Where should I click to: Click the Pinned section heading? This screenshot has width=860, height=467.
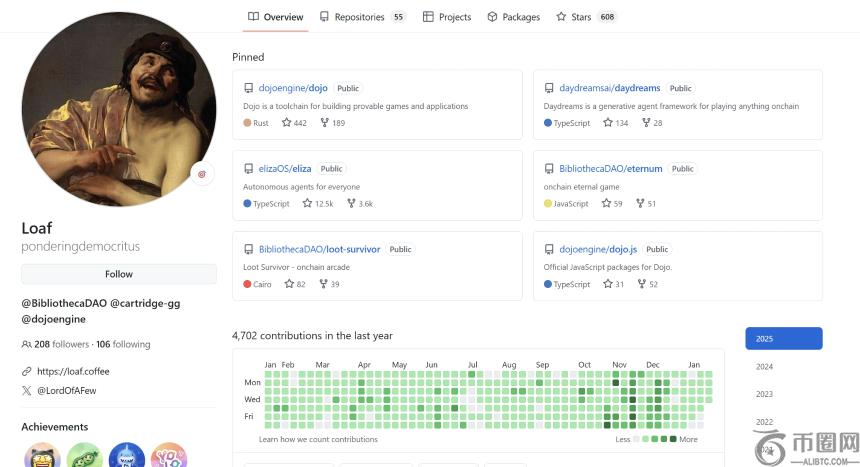point(248,57)
